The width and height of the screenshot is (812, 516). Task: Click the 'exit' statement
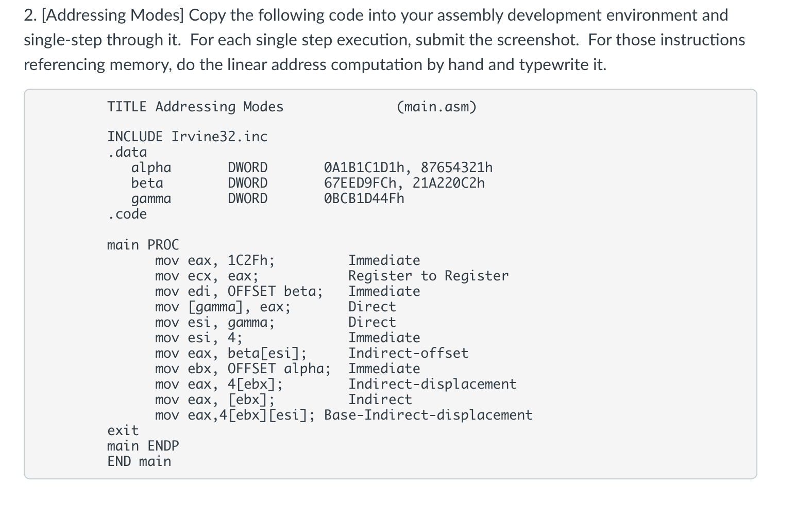(x=123, y=430)
